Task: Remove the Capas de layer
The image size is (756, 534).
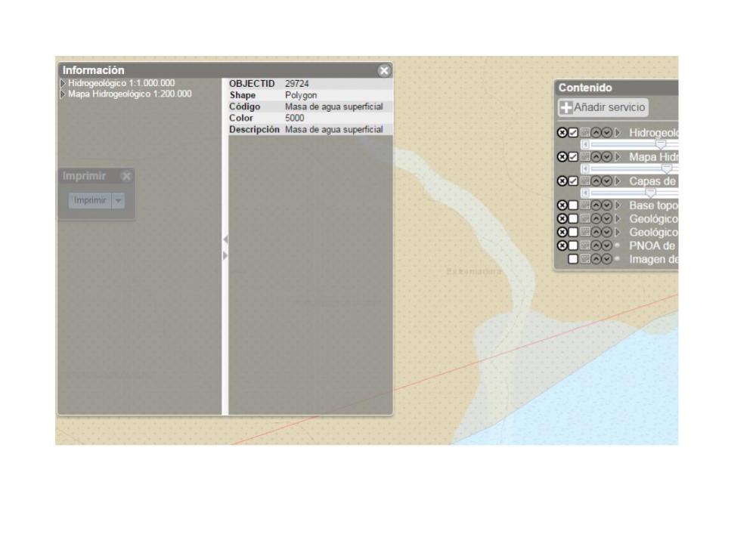Action: click(562, 181)
